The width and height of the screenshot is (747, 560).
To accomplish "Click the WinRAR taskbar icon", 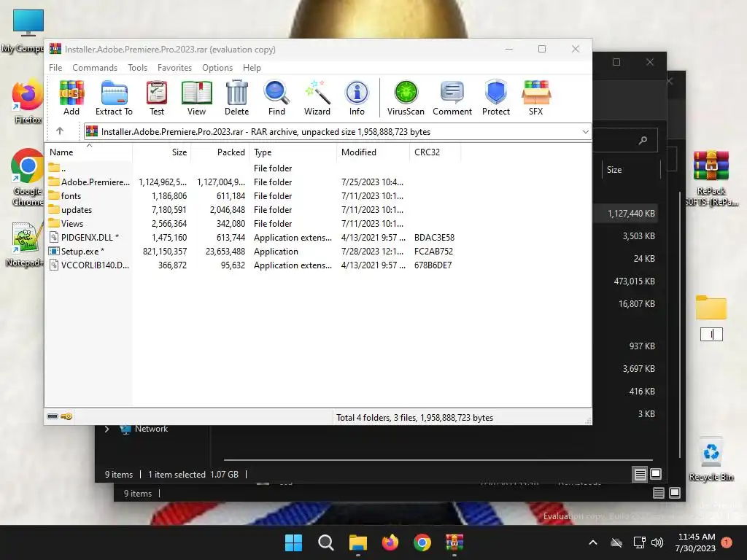I will pos(454,542).
